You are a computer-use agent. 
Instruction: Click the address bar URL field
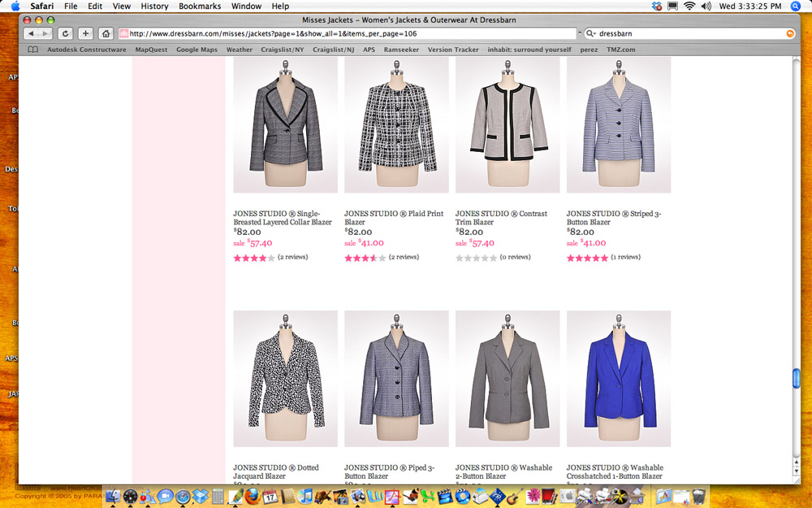tap(347, 33)
